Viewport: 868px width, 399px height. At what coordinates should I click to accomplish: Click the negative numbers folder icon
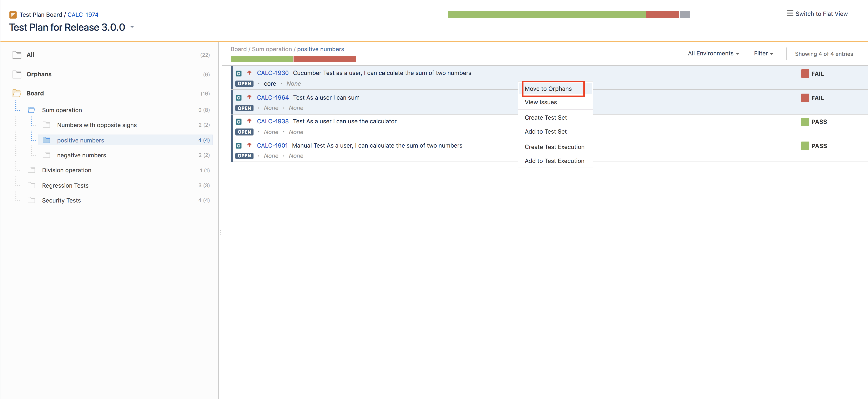click(x=47, y=155)
